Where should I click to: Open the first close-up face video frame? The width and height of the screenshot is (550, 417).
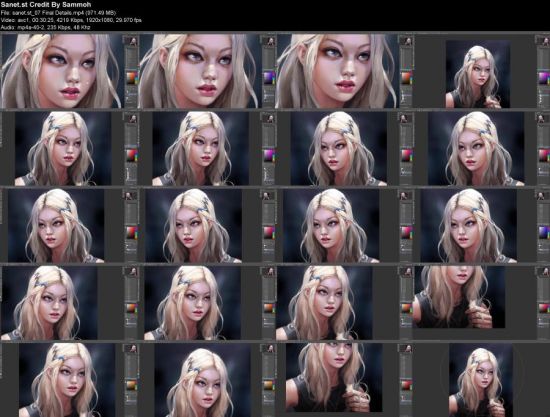[x=69, y=71]
